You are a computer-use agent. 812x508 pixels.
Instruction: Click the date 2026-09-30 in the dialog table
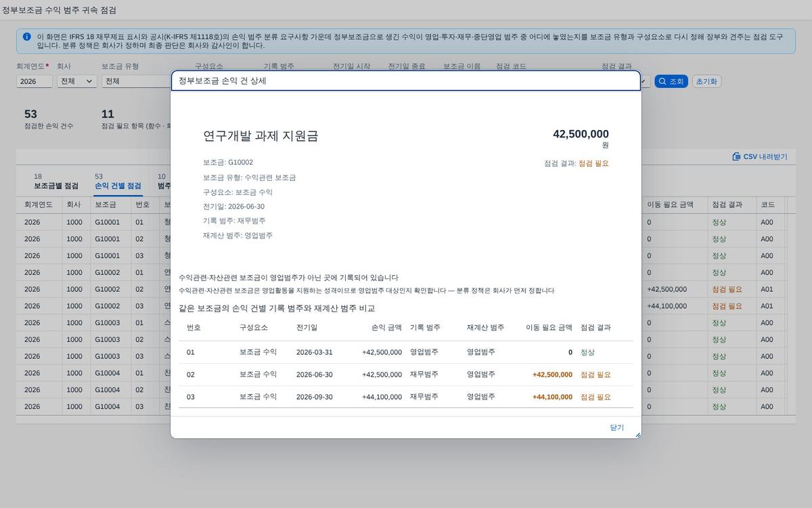coord(315,397)
